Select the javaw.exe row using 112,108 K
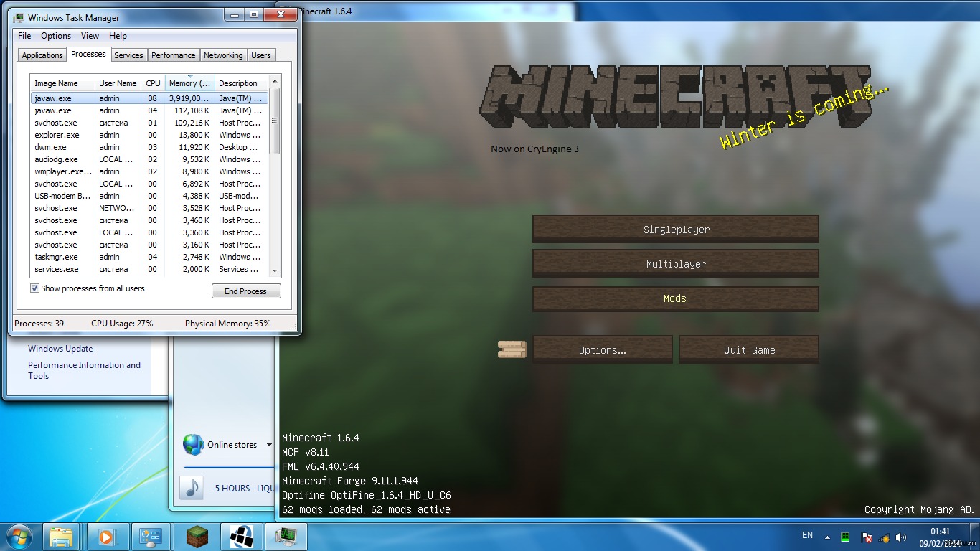The image size is (980, 551). [x=149, y=110]
